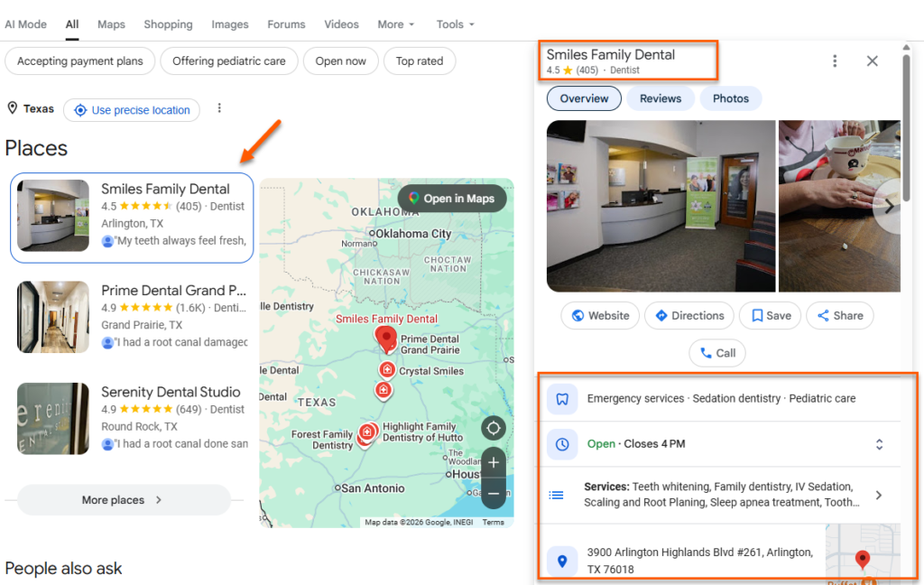Open the reception desk photo in business panel
This screenshot has width=924, height=585.
point(661,207)
